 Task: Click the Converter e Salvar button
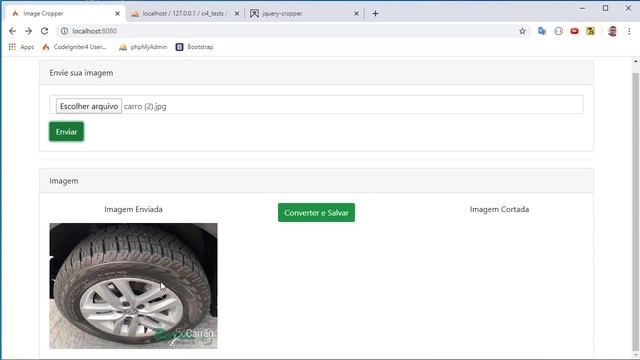316,213
